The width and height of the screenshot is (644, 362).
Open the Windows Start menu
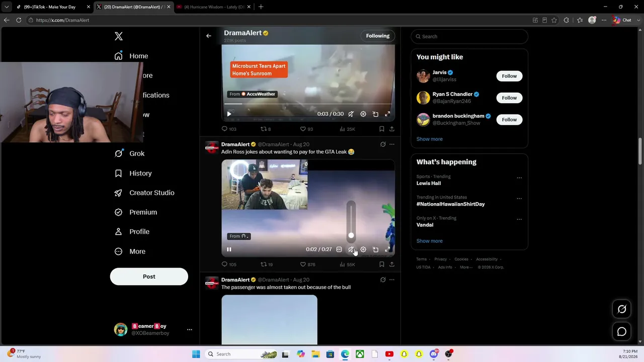(196, 354)
